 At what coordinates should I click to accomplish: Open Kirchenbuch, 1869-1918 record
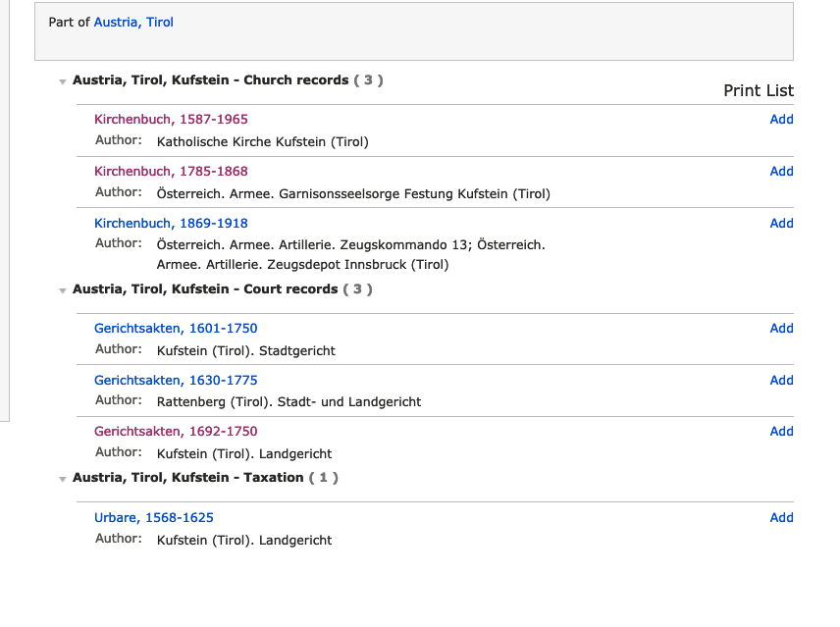(x=171, y=223)
